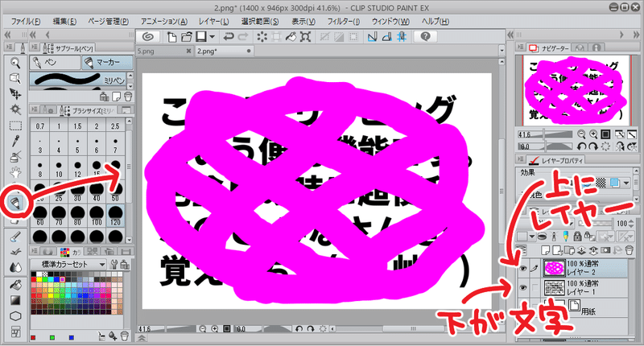Toggle Lock transparent pixels icon
644x346 pixels.
[589, 236]
